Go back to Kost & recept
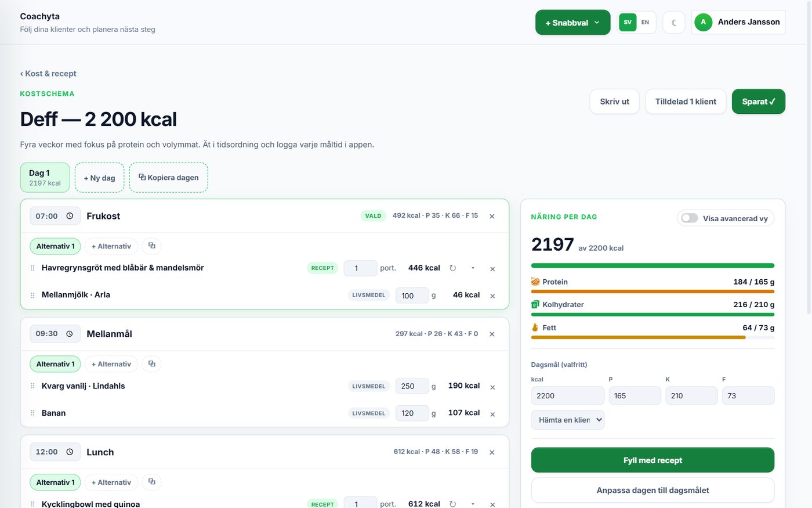 [48, 74]
